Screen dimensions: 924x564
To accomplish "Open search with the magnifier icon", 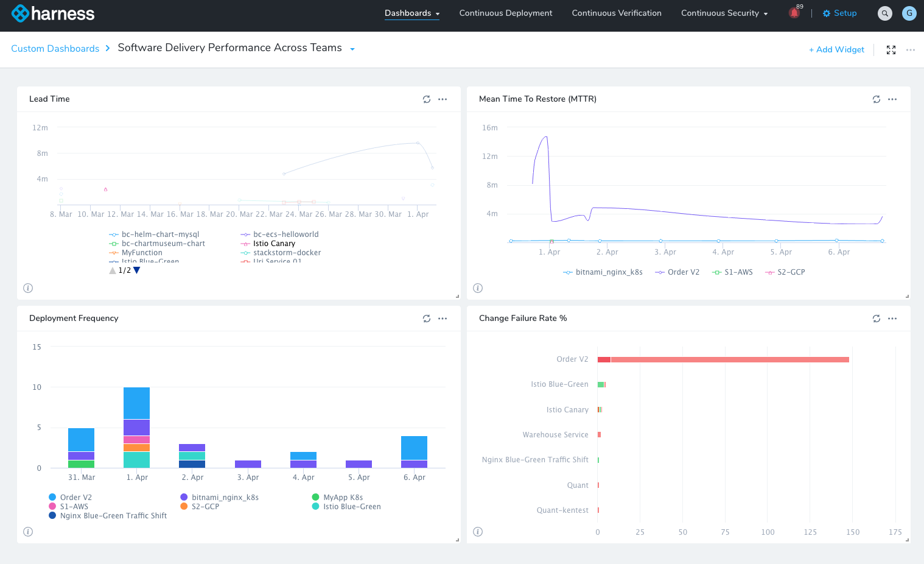I will coord(884,13).
